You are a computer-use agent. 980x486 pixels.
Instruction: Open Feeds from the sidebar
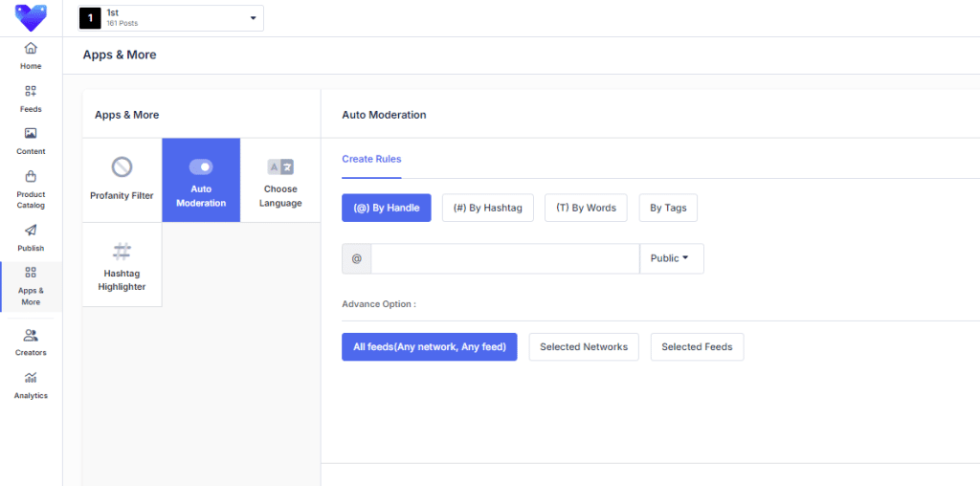click(x=31, y=92)
